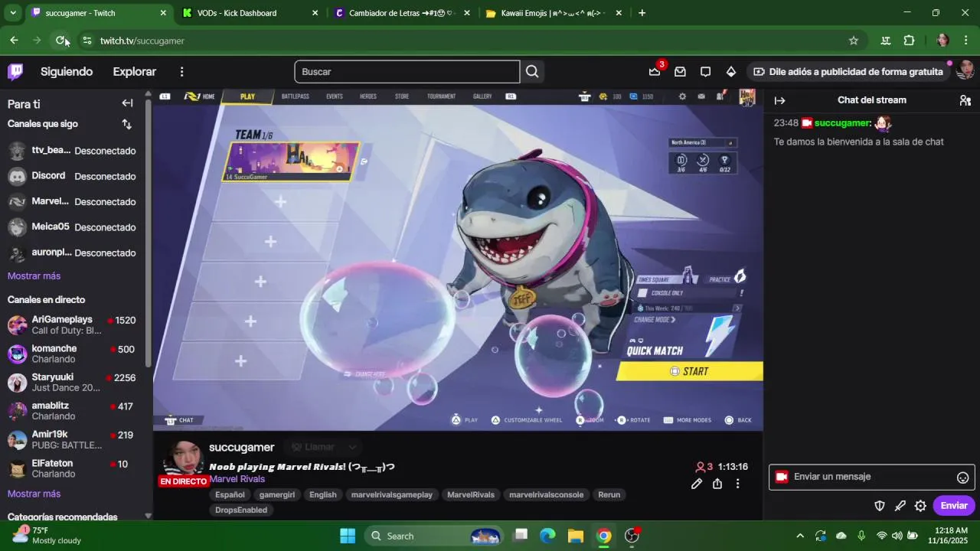Open the Chrome three-dot menu
This screenshot has width=980, height=551.
tap(966, 41)
